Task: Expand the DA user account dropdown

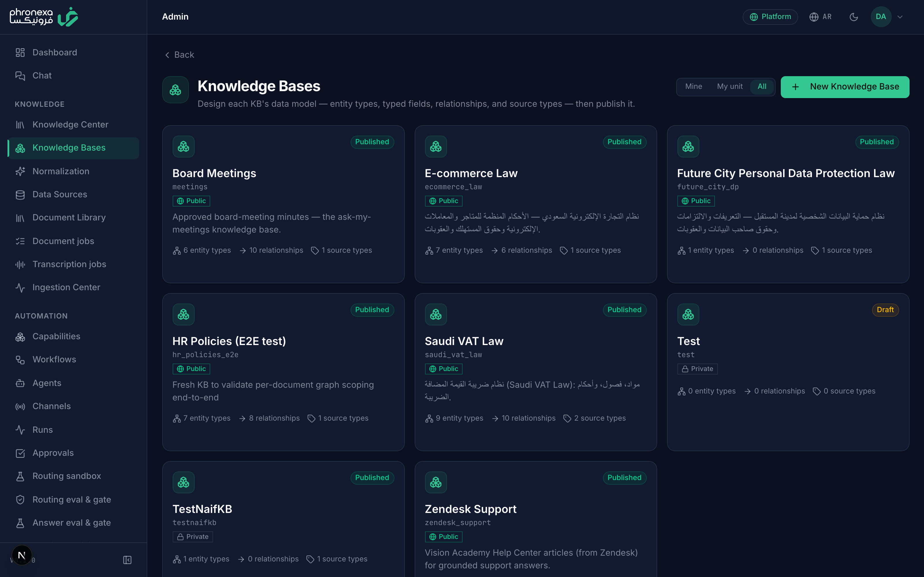Action: pos(887,17)
